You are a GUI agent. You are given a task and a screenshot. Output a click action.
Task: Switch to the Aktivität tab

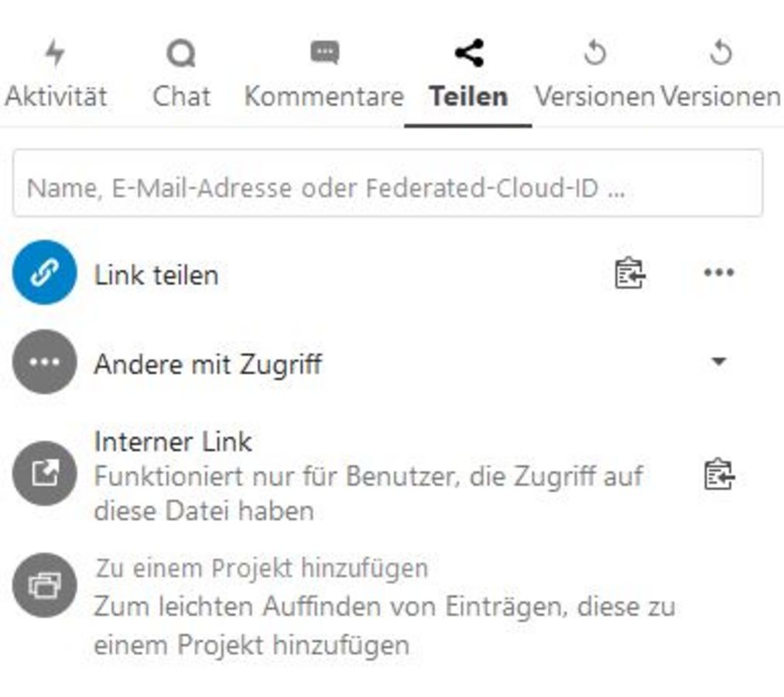(56, 75)
